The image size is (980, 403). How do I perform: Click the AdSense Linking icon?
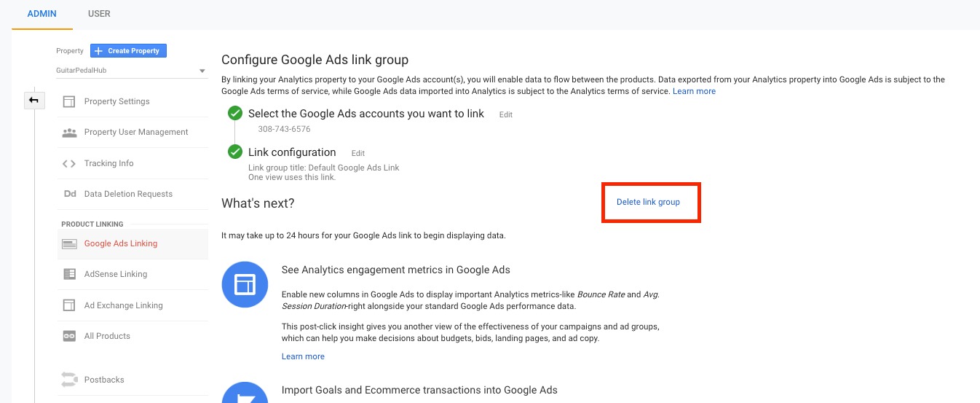(69, 274)
